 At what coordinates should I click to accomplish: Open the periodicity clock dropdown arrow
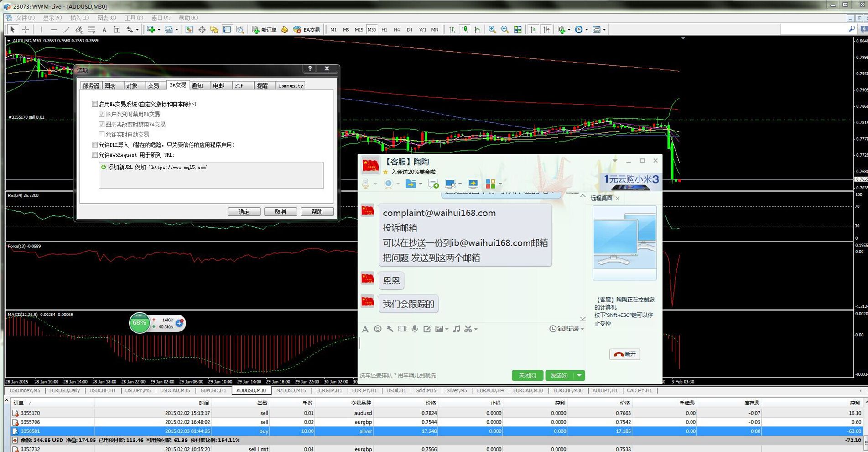(587, 30)
